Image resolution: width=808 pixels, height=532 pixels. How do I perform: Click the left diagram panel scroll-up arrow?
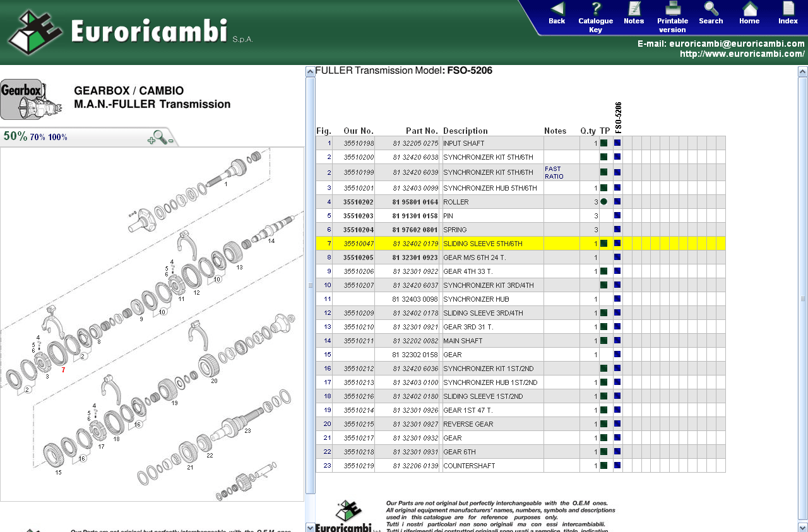pos(310,71)
